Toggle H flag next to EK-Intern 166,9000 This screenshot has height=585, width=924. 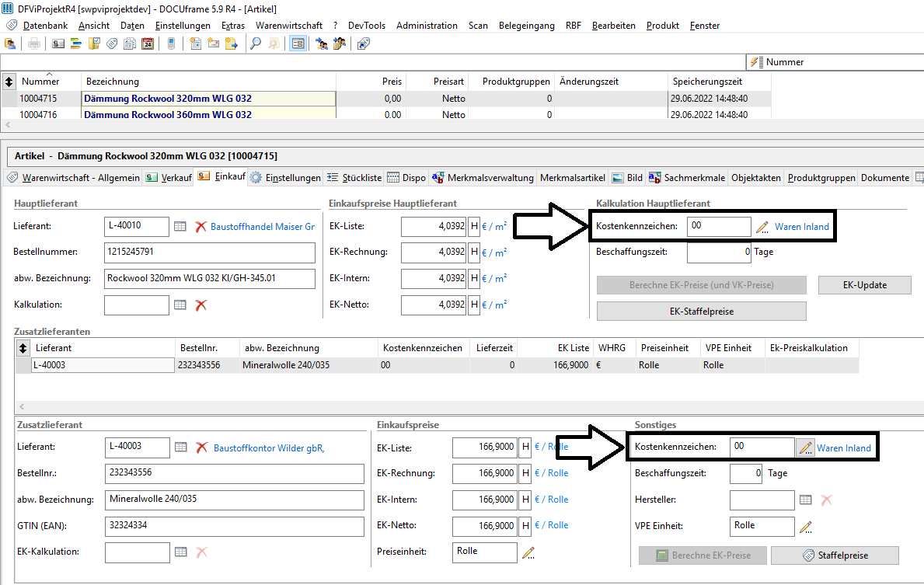pyautogui.click(x=525, y=500)
